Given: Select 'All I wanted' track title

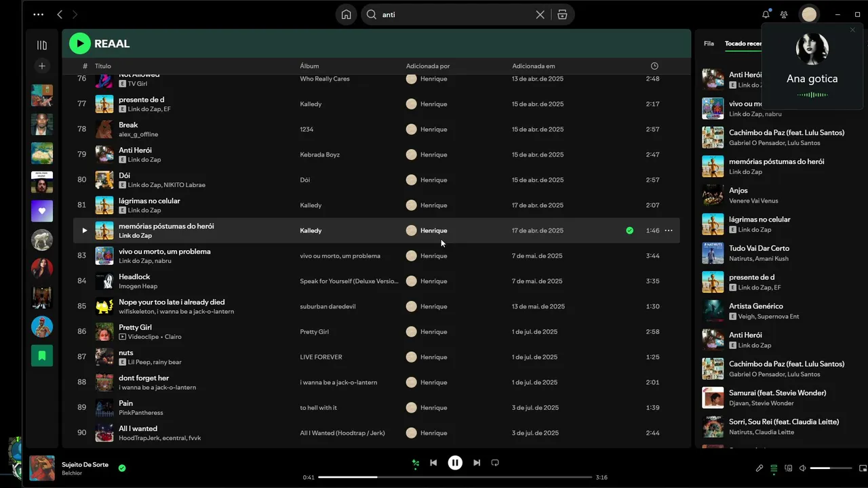Looking at the screenshot, I should (138, 428).
